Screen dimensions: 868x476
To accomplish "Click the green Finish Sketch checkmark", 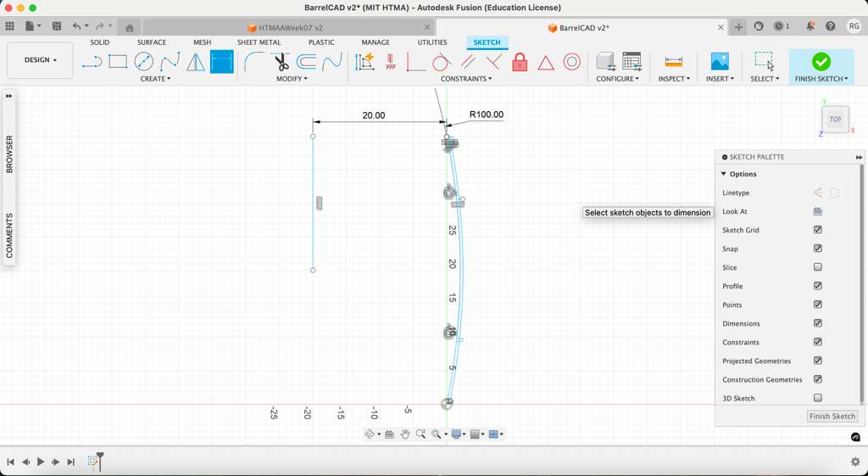I will [821, 62].
